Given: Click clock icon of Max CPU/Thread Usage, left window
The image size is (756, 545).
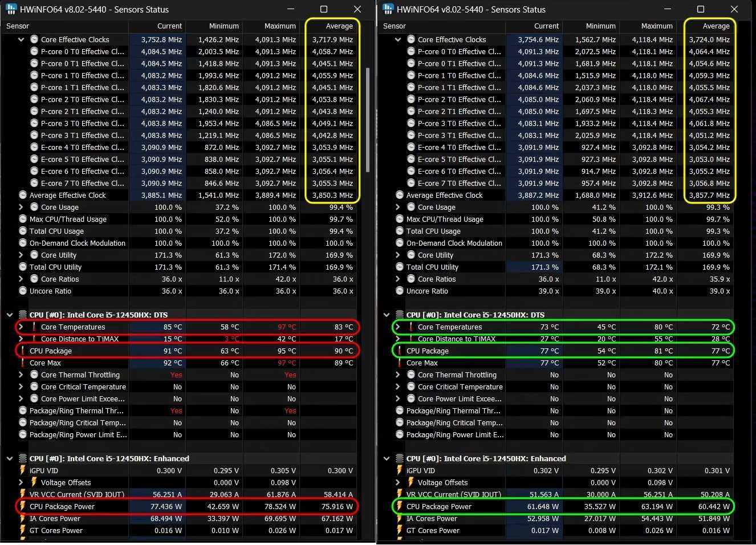Looking at the screenshot, I should click(x=23, y=219).
